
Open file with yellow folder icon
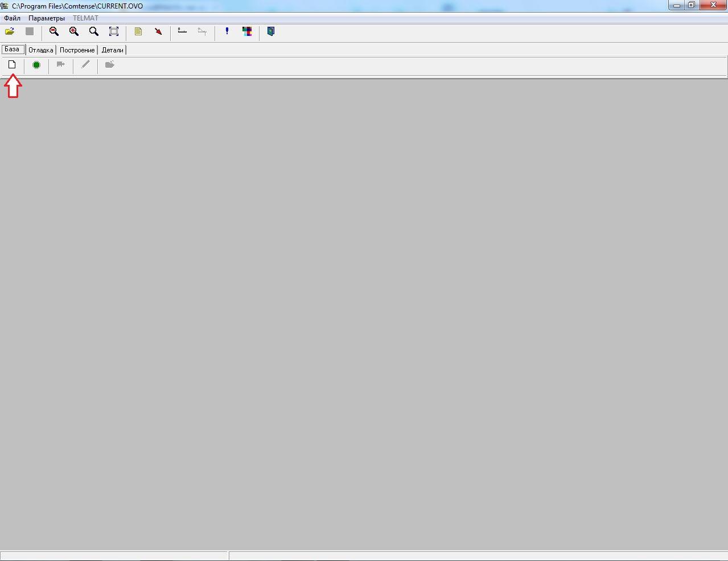coord(10,32)
